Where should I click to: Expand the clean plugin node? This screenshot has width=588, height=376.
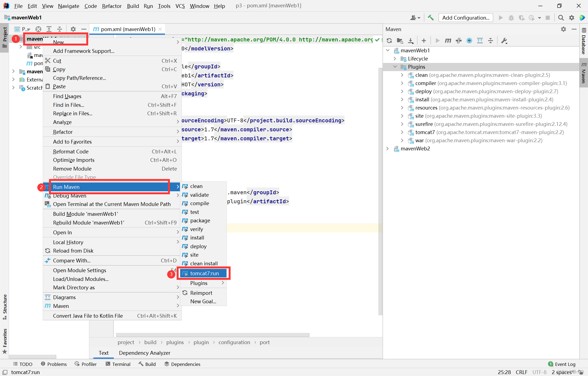coord(402,75)
